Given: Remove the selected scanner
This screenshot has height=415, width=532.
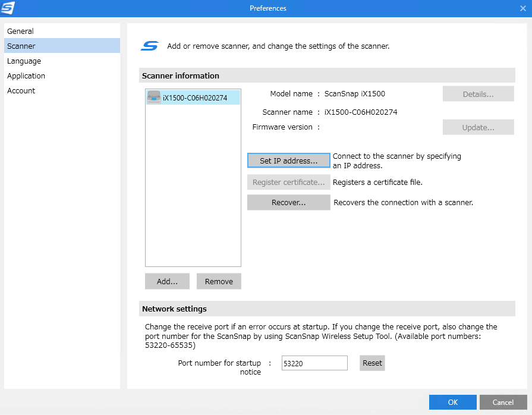Looking at the screenshot, I should tap(219, 281).
